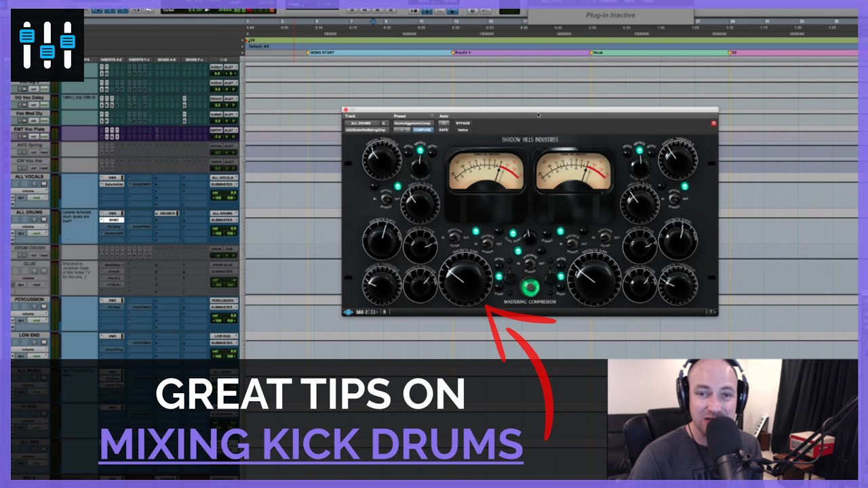Click the INSERTS F-J column header
868x488 pixels.
140,60
